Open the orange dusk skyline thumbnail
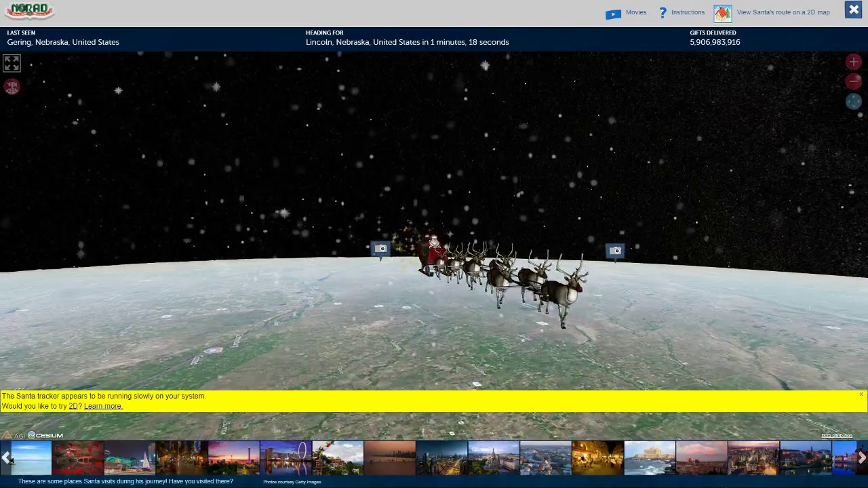Image resolution: width=868 pixels, height=488 pixels. tap(390, 457)
